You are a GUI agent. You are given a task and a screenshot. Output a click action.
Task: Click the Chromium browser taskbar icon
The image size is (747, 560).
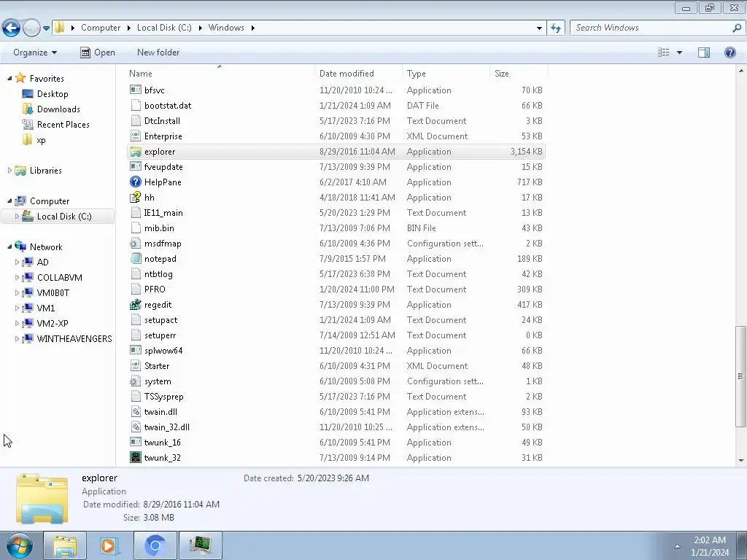(x=155, y=545)
